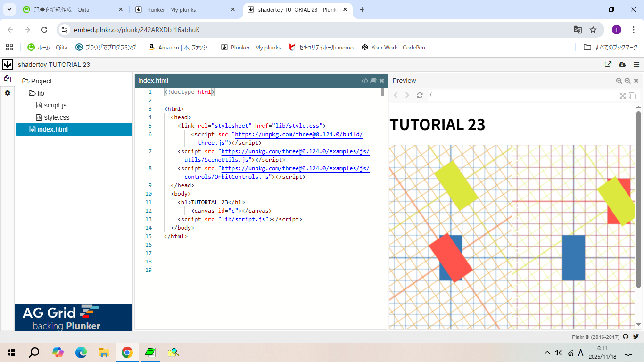Show hidden system tray icons
This screenshot has height=362, width=644.
coord(547,353)
